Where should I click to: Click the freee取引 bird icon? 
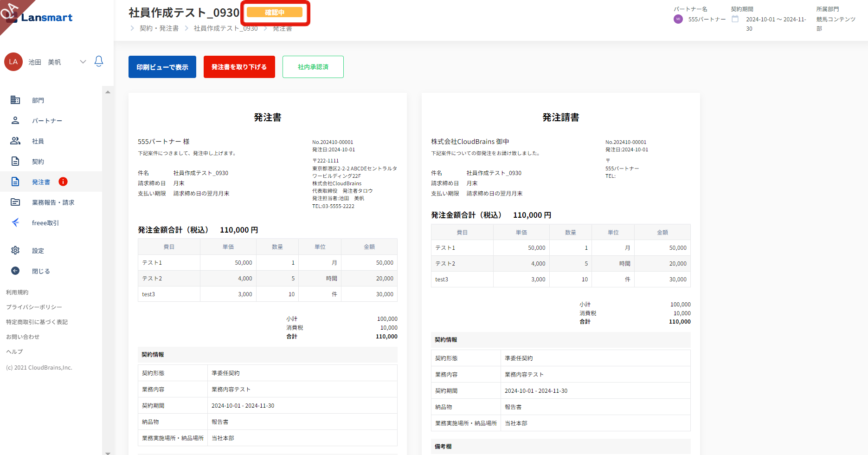click(x=15, y=222)
